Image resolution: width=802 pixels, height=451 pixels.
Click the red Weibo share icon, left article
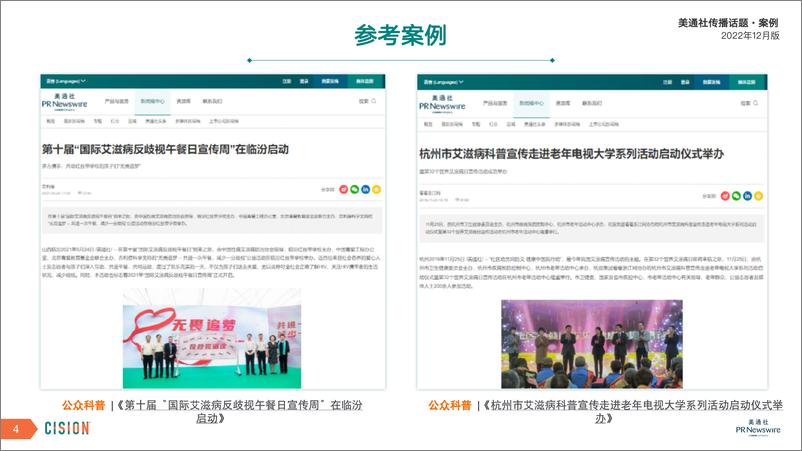344,189
